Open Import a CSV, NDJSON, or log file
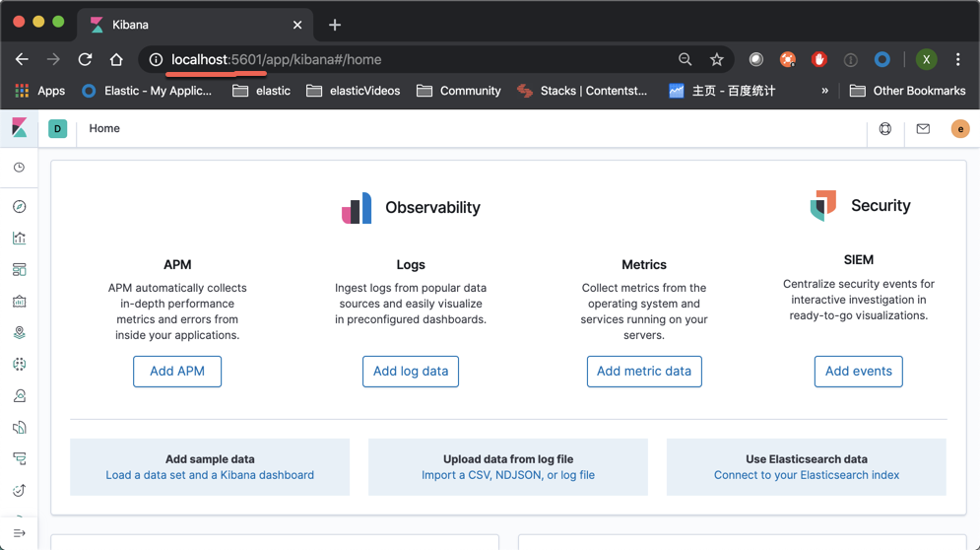Viewport: 980px width, 550px height. pos(508,475)
